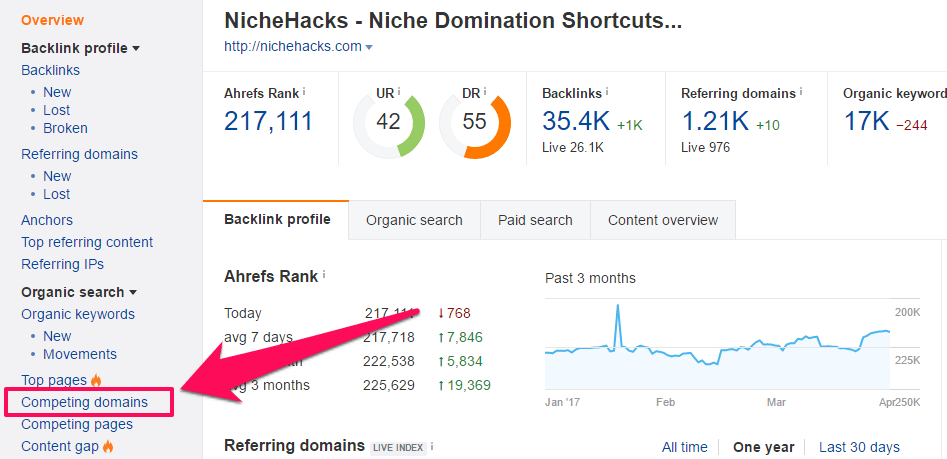Screen dimensions: 947x459
Task: Open Referring domains in sidebar
Action: coord(79,154)
